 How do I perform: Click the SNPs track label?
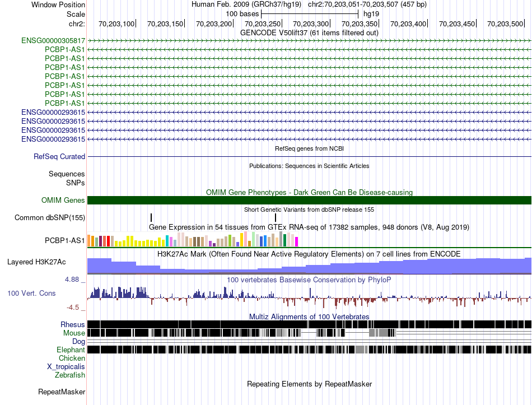(76, 183)
